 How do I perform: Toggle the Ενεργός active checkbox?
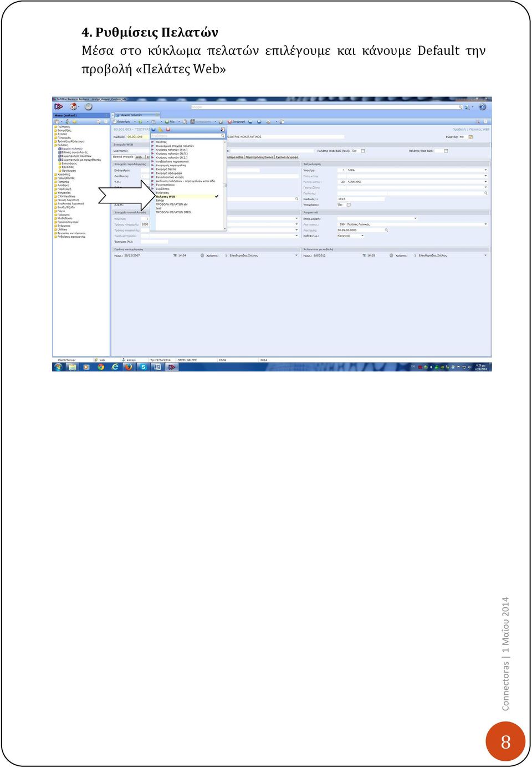(x=470, y=137)
